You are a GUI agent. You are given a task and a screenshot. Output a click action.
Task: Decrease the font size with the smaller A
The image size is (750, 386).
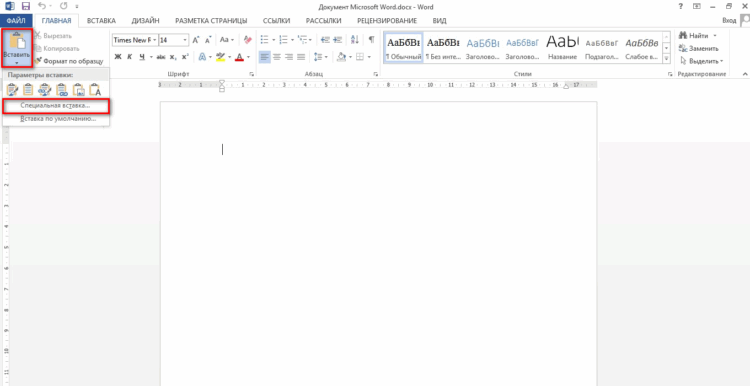208,40
